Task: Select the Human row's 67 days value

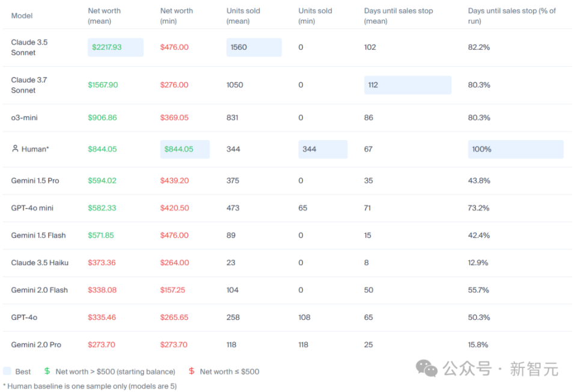Action: [368, 149]
